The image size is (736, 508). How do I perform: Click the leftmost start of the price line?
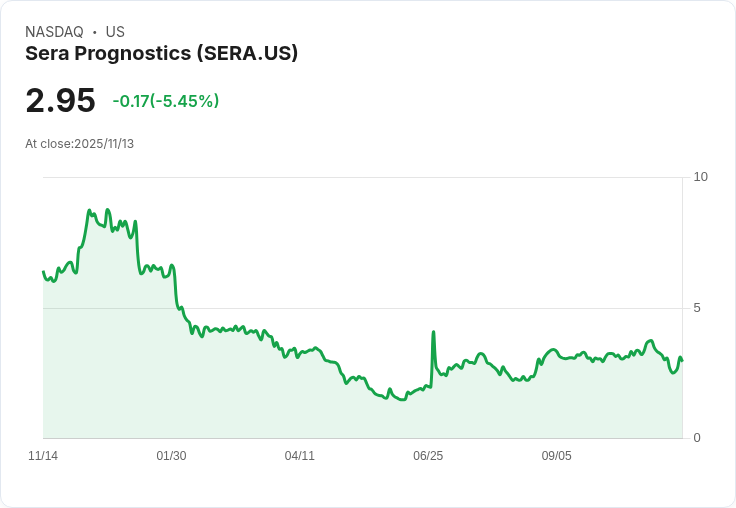43,272
